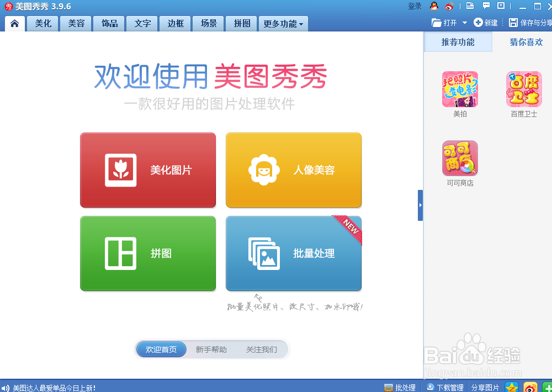Select the 推荐功能 sidebar tab

tap(458, 42)
